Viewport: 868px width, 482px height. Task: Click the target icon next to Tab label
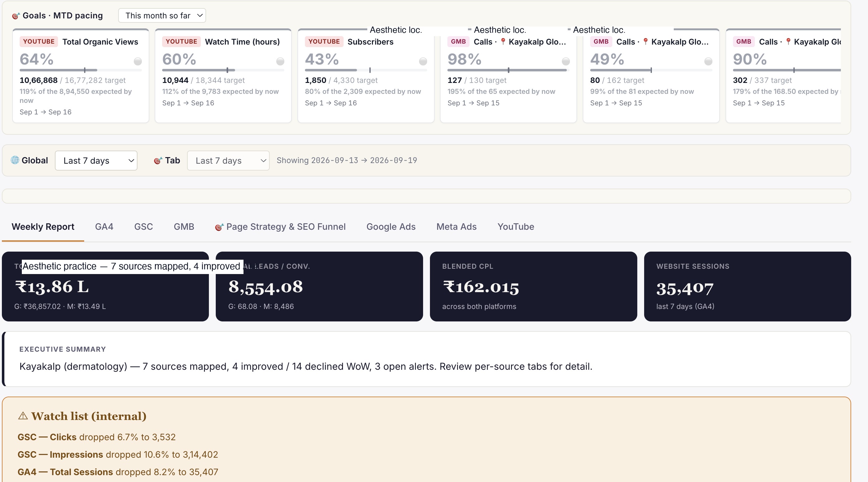pos(158,161)
